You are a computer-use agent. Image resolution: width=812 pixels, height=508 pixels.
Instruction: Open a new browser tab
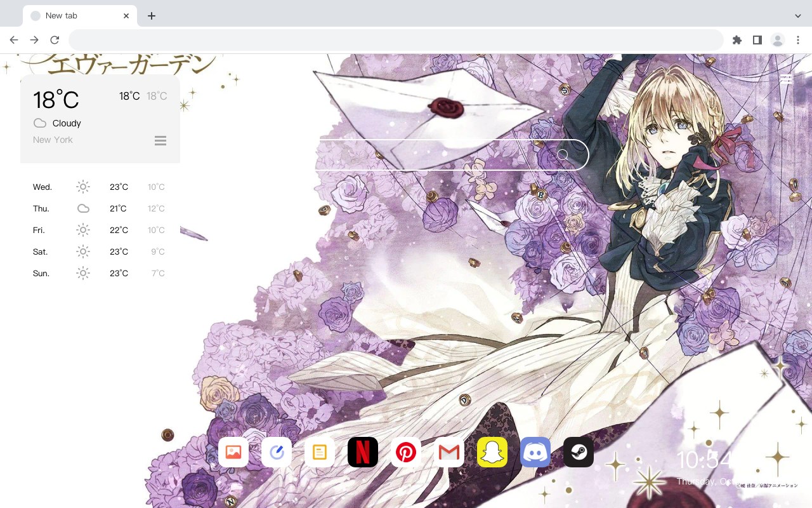pos(151,16)
